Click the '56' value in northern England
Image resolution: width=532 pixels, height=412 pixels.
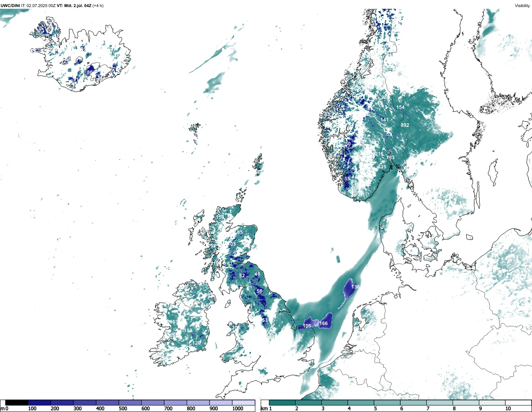259,291
